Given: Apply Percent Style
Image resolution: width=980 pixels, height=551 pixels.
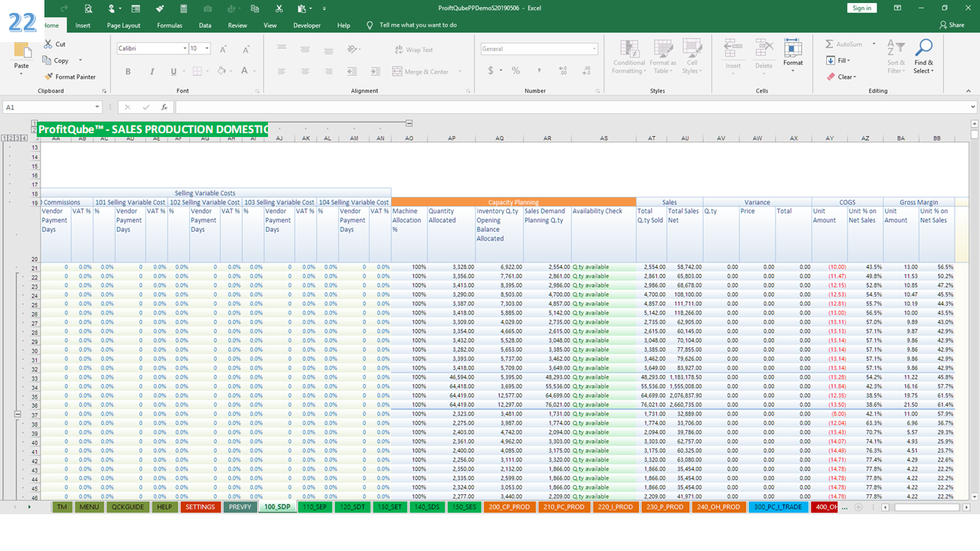Looking at the screenshot, I should [516, 71].
